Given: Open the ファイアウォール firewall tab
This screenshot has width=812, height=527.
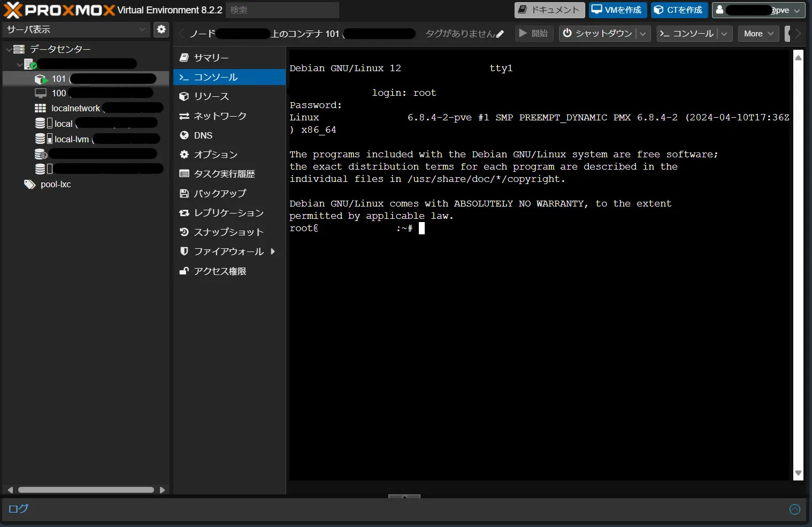Looking at the screenshot, I should [x=229, y=251].
